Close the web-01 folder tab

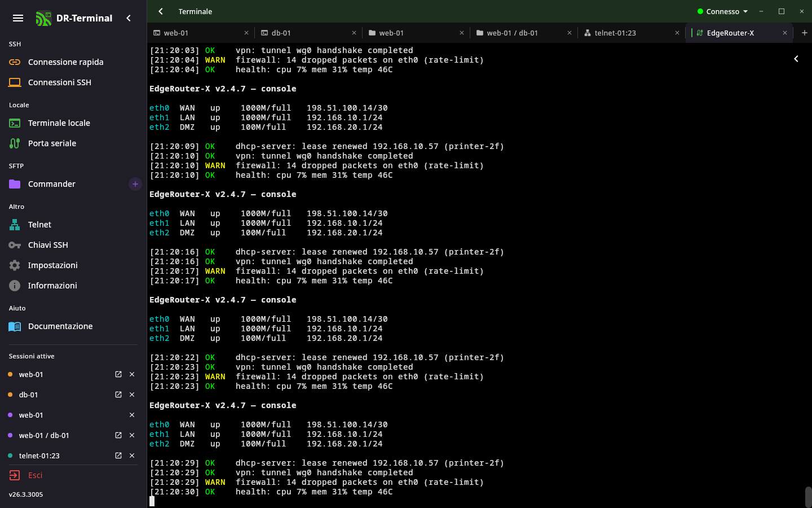point(462,33)
